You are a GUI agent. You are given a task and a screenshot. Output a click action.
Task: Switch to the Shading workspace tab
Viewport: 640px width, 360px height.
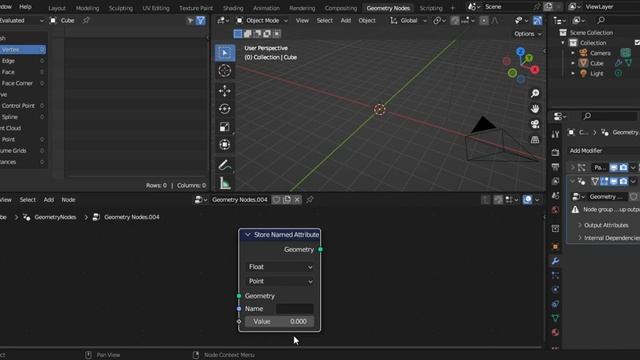233,8
